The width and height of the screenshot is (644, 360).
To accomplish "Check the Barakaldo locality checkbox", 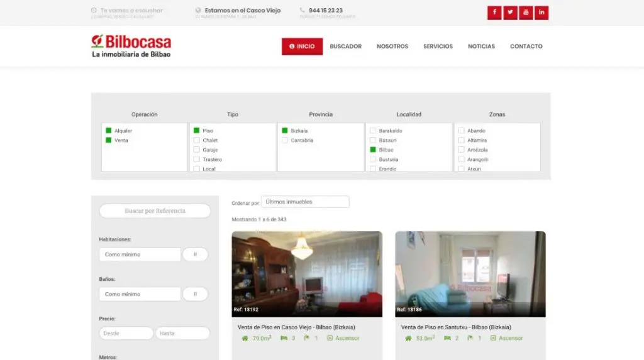I will [373, 131].
